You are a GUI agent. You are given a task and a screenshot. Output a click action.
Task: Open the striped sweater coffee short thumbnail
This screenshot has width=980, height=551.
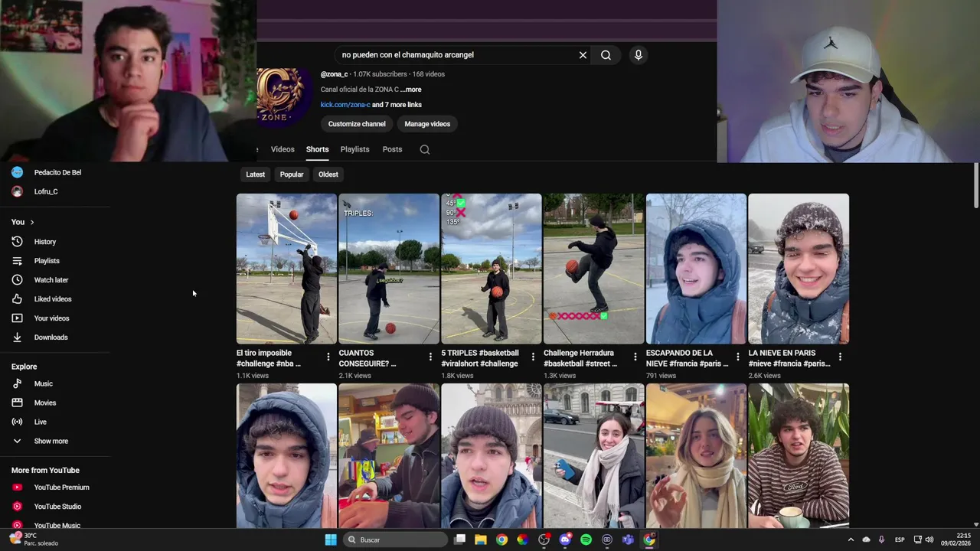click(799, 456)
